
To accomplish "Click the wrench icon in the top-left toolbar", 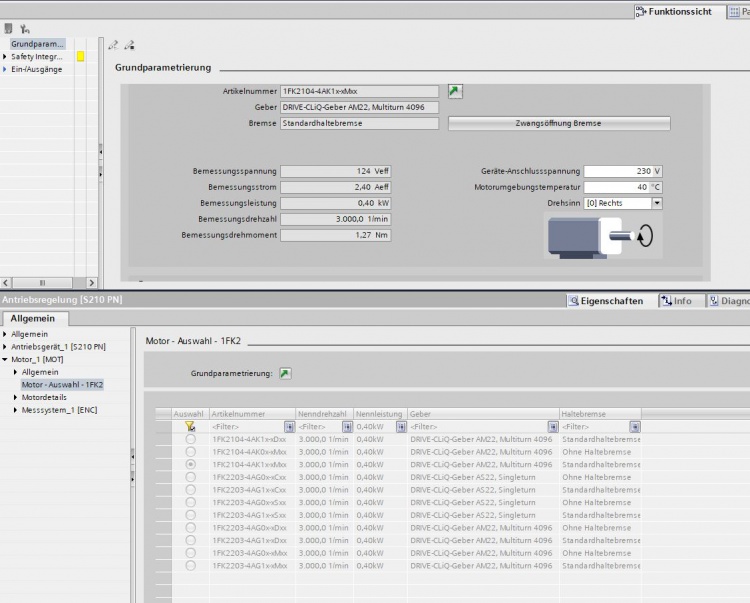I will 24,29.
